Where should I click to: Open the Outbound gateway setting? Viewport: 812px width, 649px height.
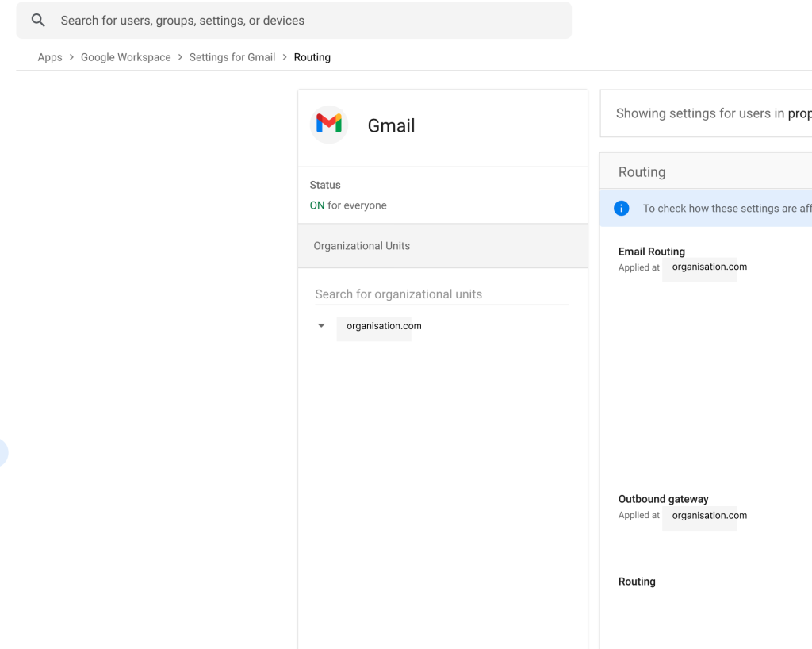tap(664, 499)
